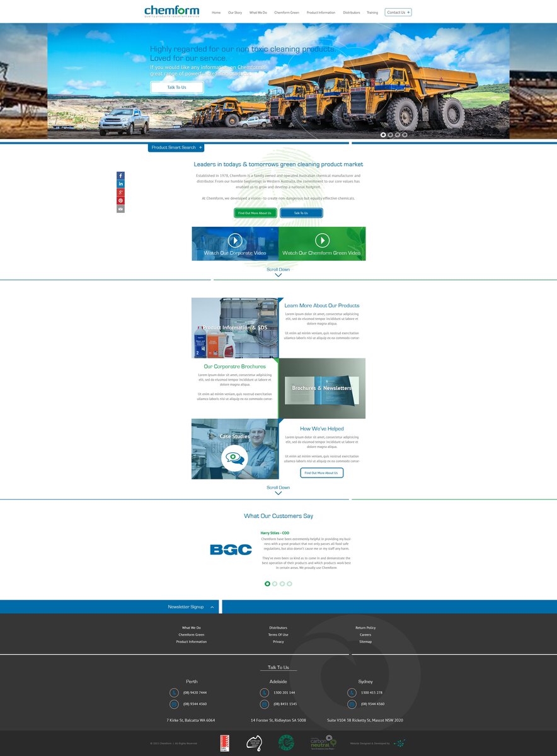Image resolution: width=557 pixels, height=756 pixels.
Task: Open the Training menu item
Action: coord(372,13)
